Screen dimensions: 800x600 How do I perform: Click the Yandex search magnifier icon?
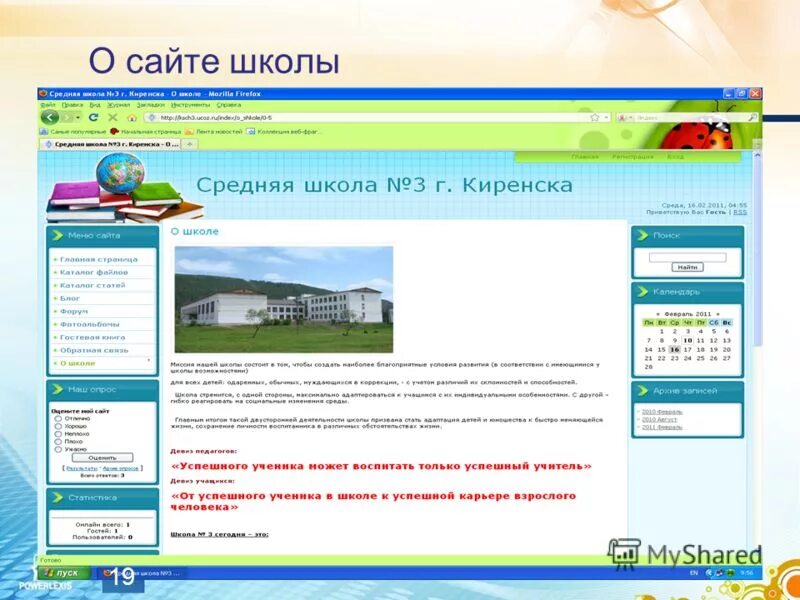tap(752, 117)
